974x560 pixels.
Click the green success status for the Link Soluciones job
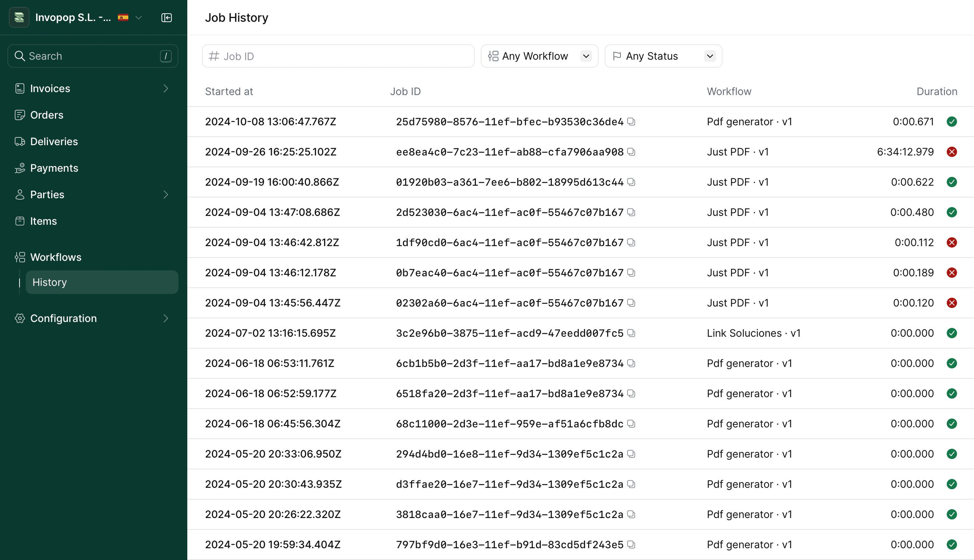(x=952, y=333)
